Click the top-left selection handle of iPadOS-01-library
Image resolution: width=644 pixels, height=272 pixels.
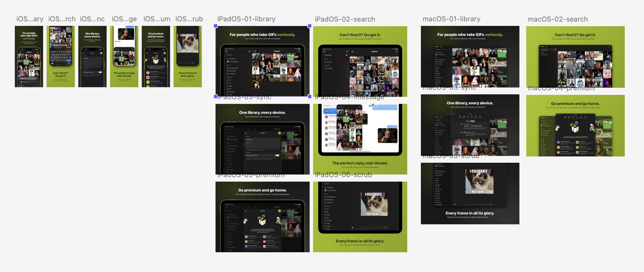click(x=216, y=26)
